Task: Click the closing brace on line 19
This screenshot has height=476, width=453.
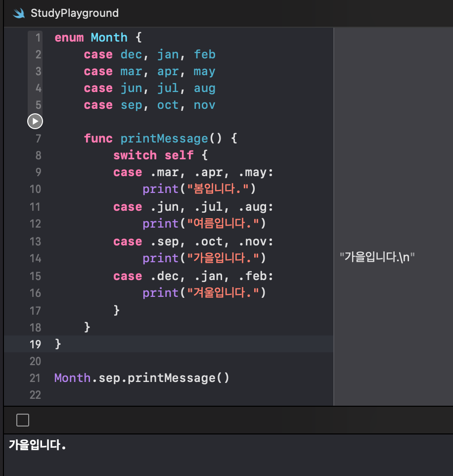Action: point(58,344)
